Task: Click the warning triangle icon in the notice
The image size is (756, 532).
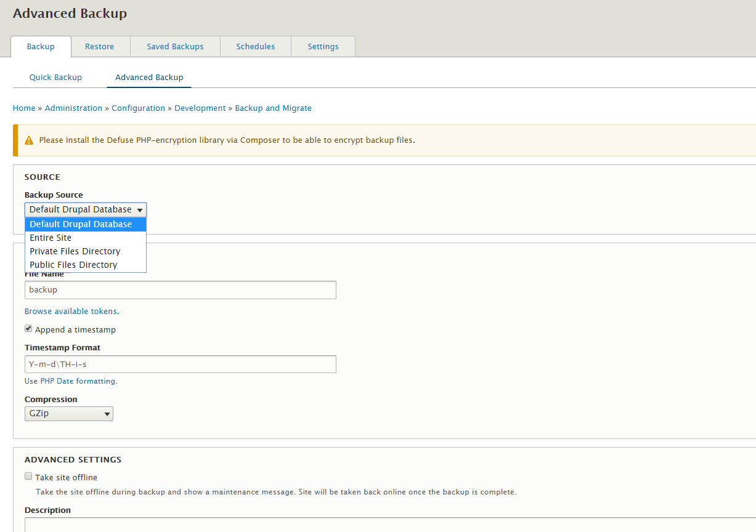Action: [29, 140]
